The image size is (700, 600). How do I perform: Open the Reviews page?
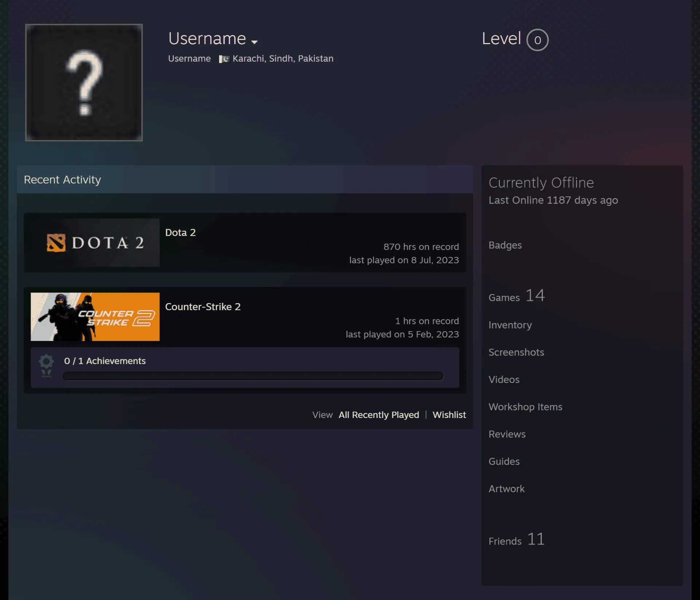(507, 434)
